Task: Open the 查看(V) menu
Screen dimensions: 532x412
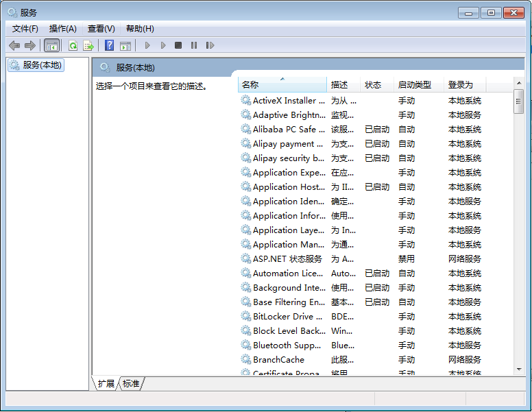Action: click(x=101, y=29)
